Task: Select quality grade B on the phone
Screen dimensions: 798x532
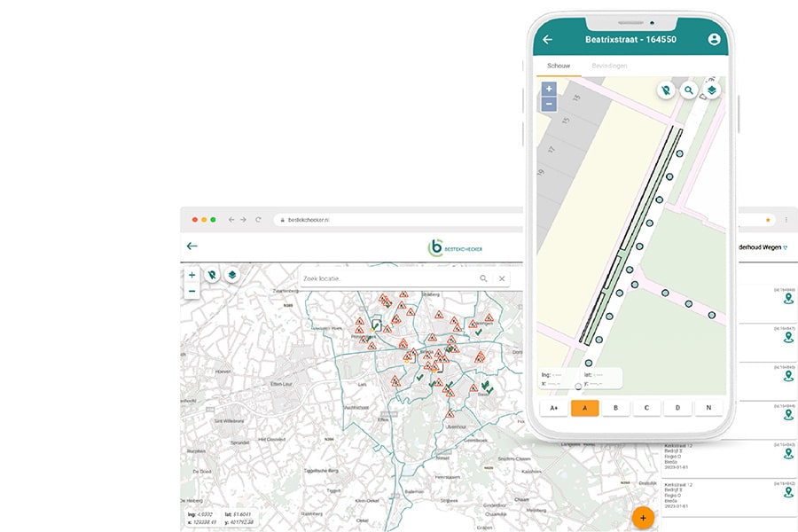Action: (x=615, y=408)
